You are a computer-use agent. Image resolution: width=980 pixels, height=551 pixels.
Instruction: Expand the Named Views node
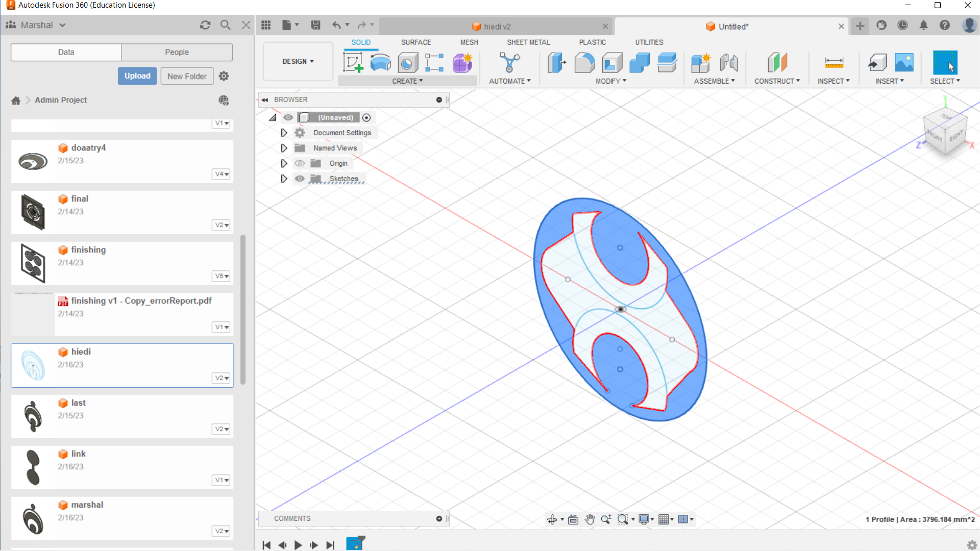284,148
